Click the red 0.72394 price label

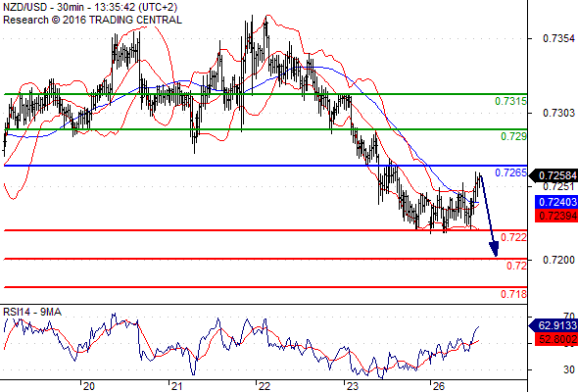[556, 216]
